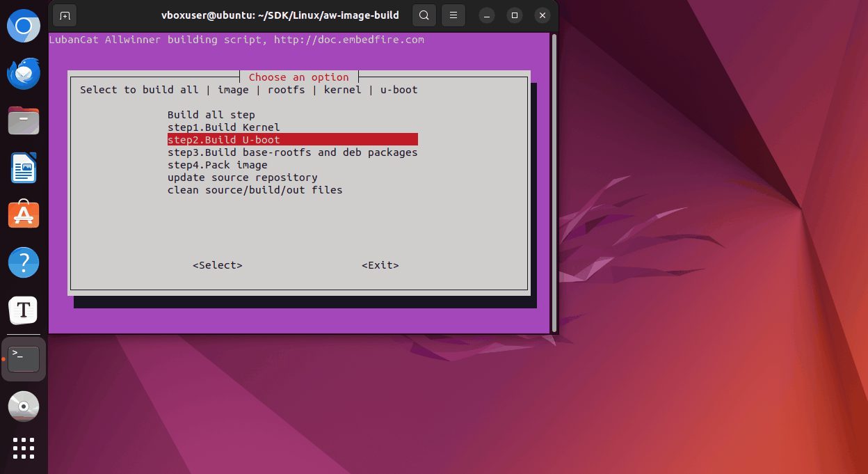Image resolution: width=868 pixels, height=474 pixels.
Task: Click the terminal vertical scrollbar
Action: 554,181
